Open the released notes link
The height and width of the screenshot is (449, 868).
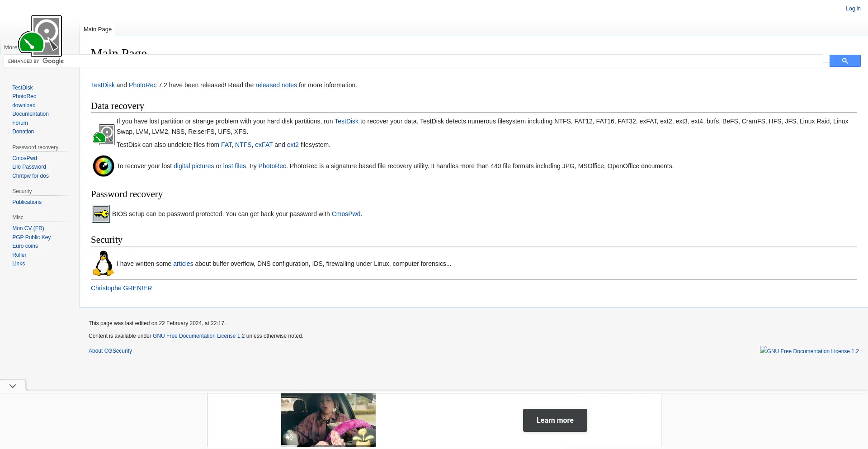[276, 85]
